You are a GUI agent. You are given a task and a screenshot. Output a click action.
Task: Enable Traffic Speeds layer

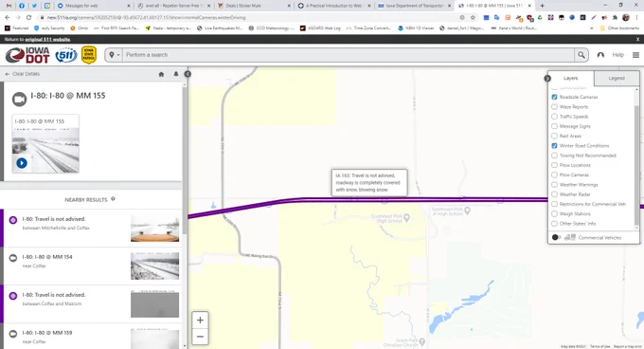point(554,117)
